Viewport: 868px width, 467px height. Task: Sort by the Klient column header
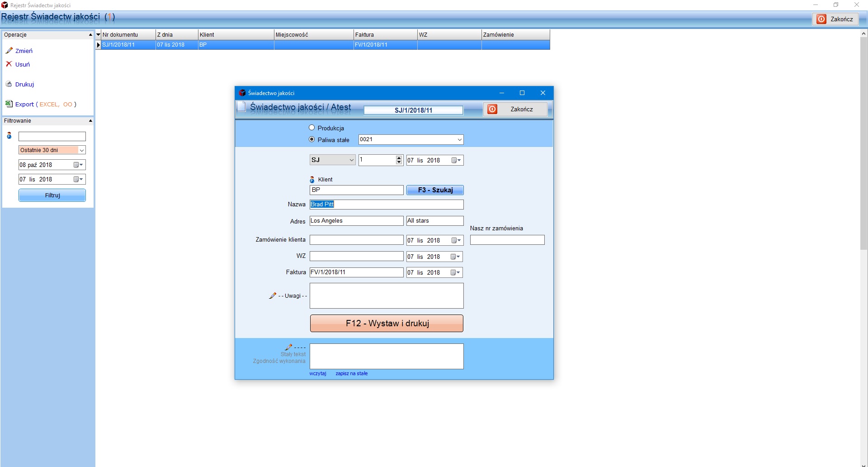[236, 35]
